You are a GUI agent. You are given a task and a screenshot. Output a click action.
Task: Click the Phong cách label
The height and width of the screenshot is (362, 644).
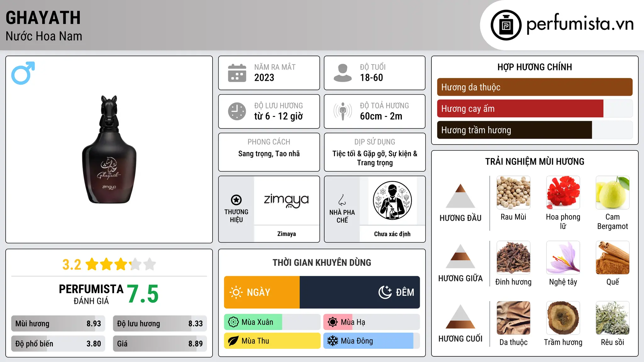tap(269, 142)
